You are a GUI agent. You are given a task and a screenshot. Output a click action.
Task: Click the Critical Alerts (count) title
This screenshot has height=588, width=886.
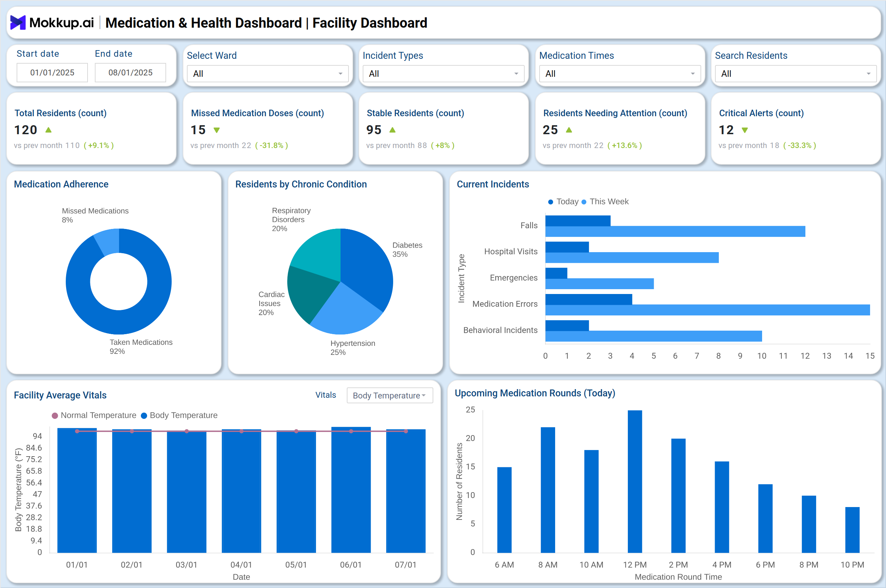click(761, 113)
